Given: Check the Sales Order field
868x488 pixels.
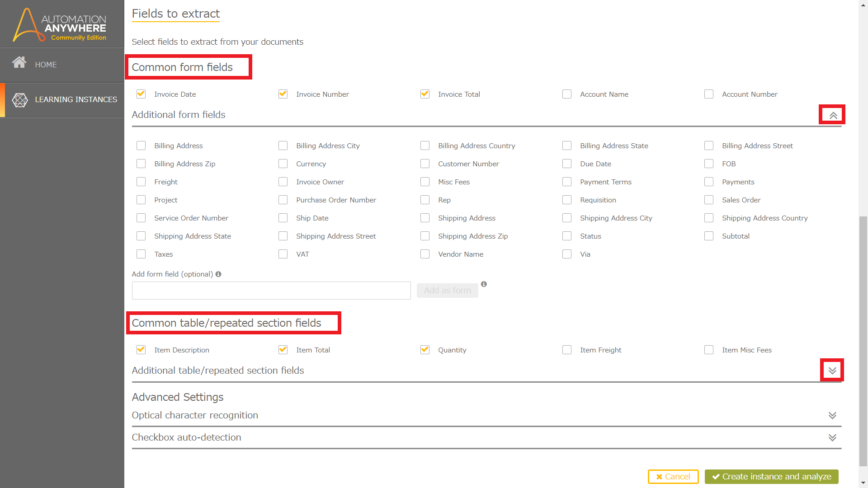Looking at the screenshot, I should 709,200.
